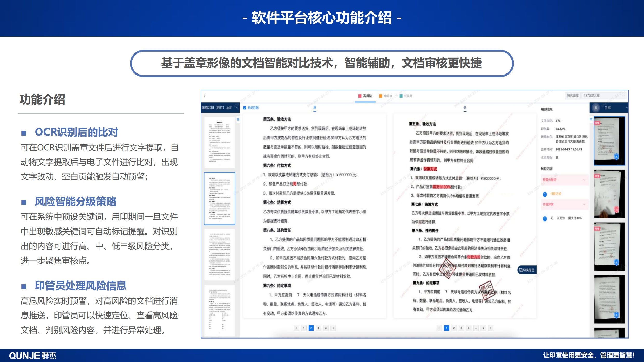
Task: Go to previous page in right document pager
Action: (x=439, y=328)
